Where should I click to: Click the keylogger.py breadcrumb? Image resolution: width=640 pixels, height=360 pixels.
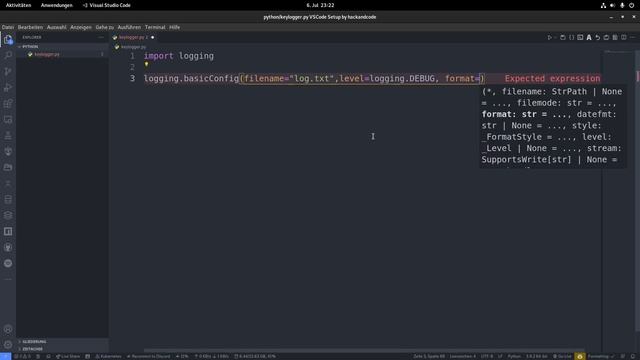(x=133, y=47)
